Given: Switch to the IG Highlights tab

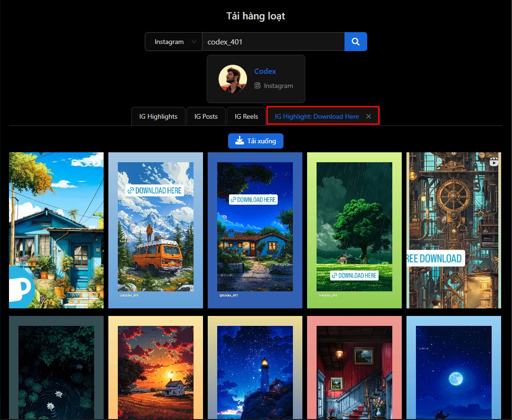Looking at the screenshot, I should pos(158,116).
